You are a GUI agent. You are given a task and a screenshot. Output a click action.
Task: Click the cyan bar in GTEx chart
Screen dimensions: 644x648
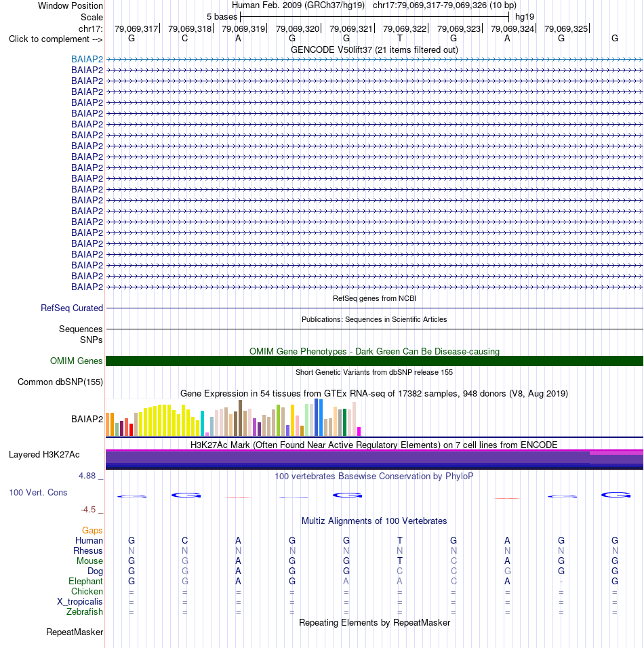click(x=202, y=424)
